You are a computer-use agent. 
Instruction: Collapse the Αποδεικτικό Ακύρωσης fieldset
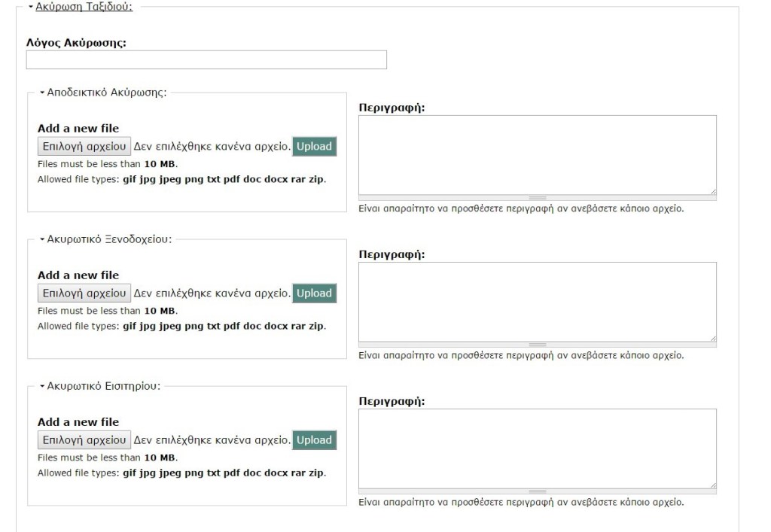(x=106, y=93)
